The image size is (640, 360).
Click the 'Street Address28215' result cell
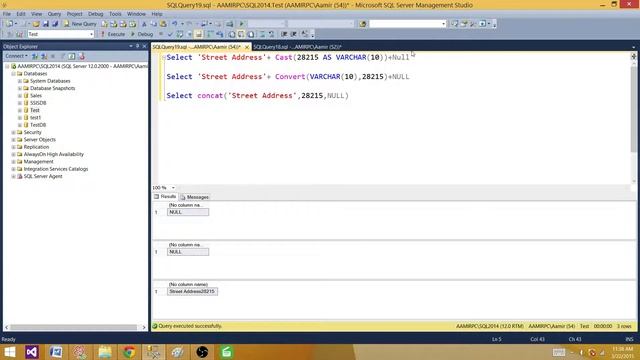[192, 291]
